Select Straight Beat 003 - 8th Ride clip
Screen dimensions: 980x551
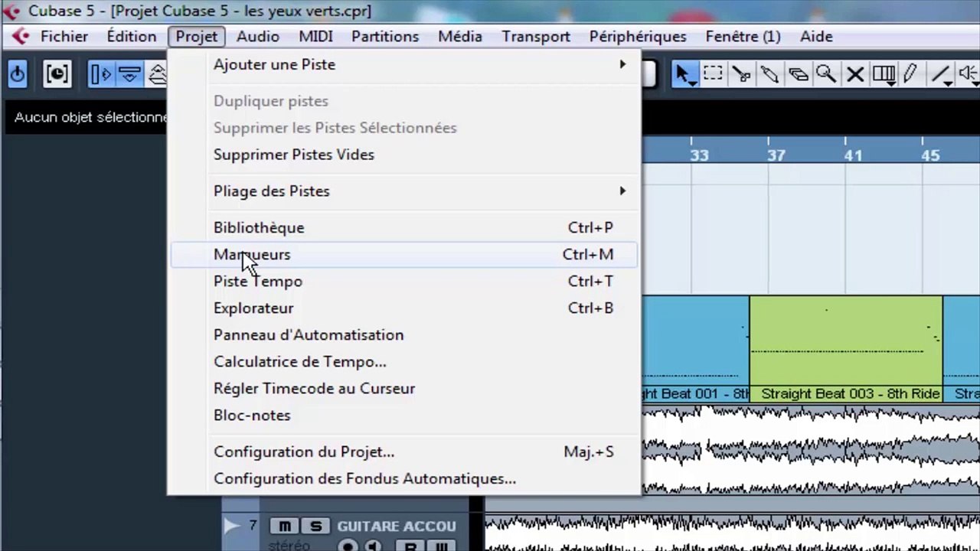(846, 350)
